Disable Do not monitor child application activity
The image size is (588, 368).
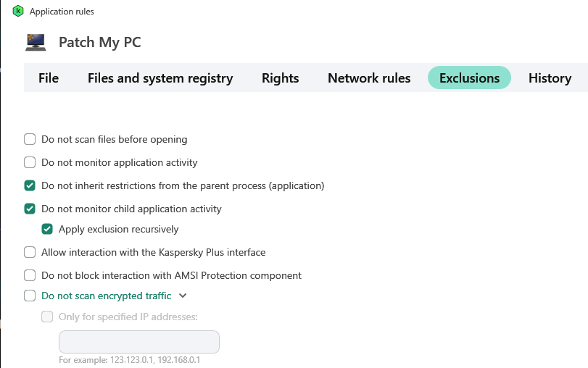(x=30, y=209)
